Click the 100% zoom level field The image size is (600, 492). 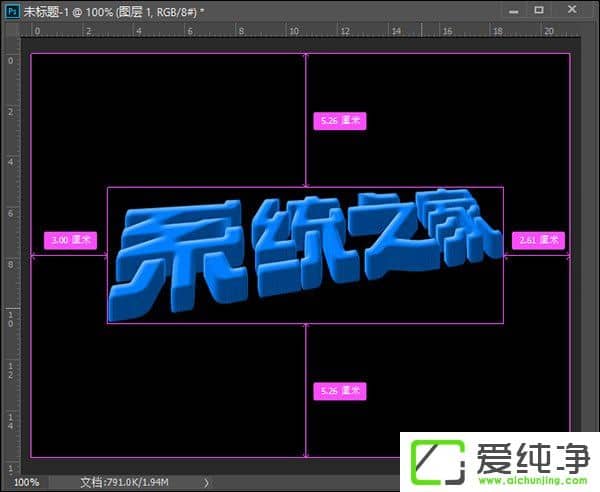[27, 482]
